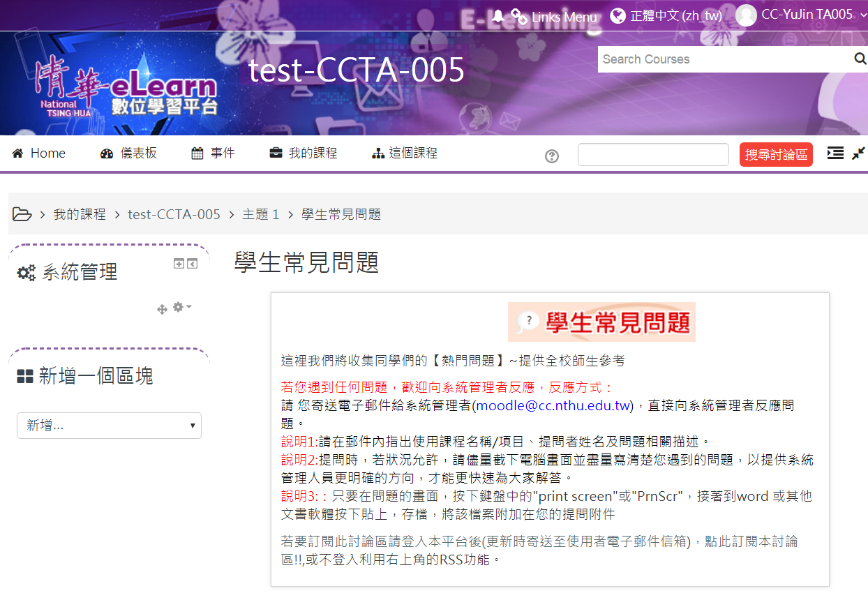The image size is (868, 600).
Task: Dock the 系統管理 block to the side
Action: [192, 264]
